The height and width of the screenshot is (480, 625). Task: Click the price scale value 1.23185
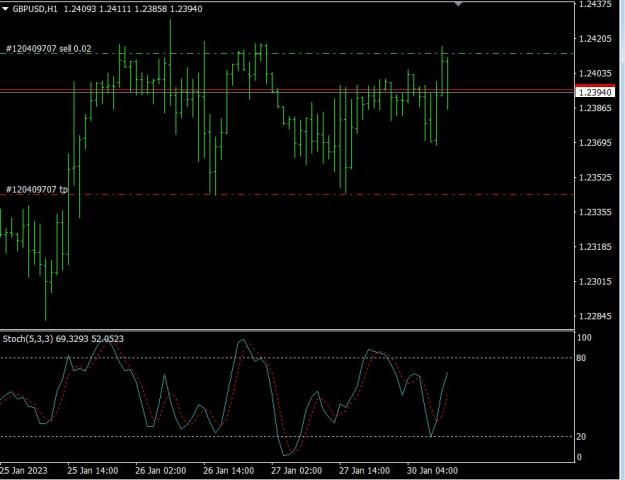pos(595,247)
